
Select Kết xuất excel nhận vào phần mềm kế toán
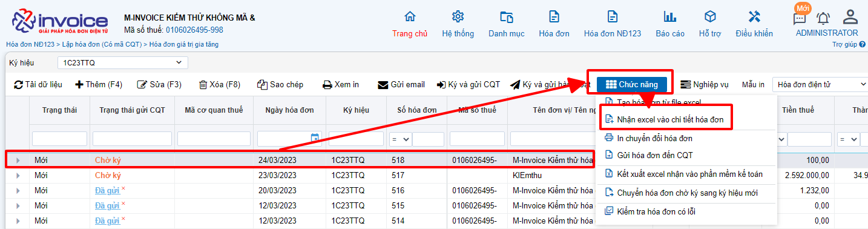click(684, 174)
